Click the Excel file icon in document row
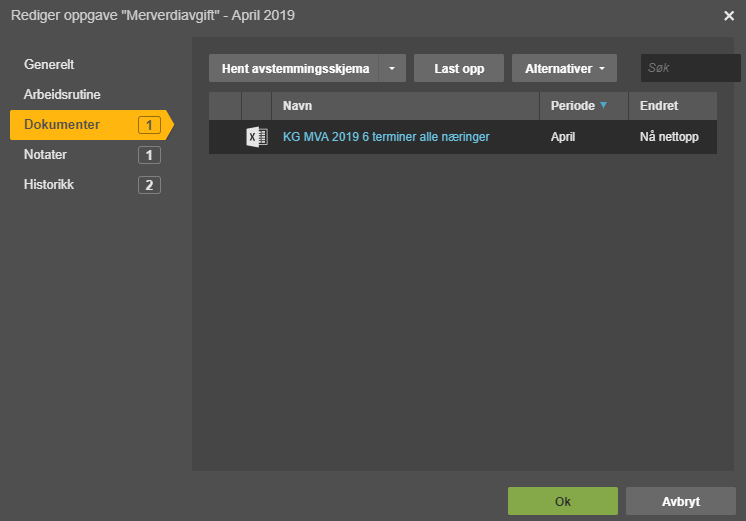This screenshot has width=746, height=521. click(x=257, y=137)
